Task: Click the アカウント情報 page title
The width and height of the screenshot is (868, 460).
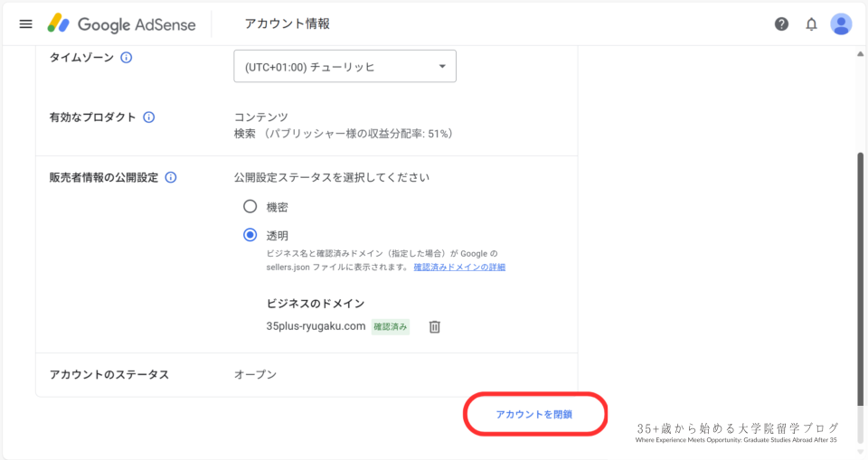Action: [285, 24]
